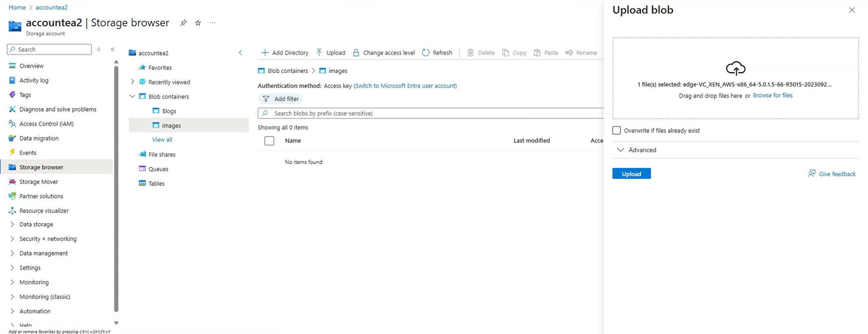Click View all containers link
The width and height of the screenshot is (868, 334).
[x=162, y=140]
